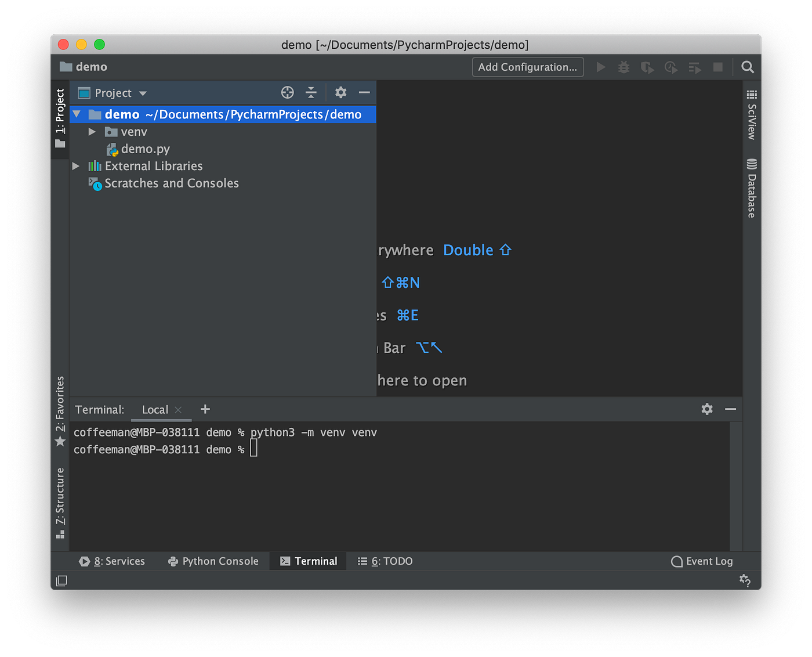Open terminal settings gear

point(707,409)
